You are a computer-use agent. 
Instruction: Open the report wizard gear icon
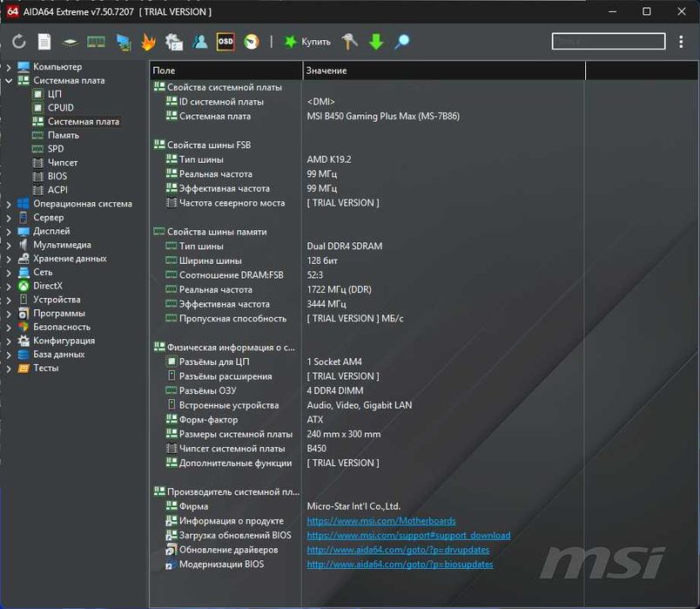(x=174, y=42)
